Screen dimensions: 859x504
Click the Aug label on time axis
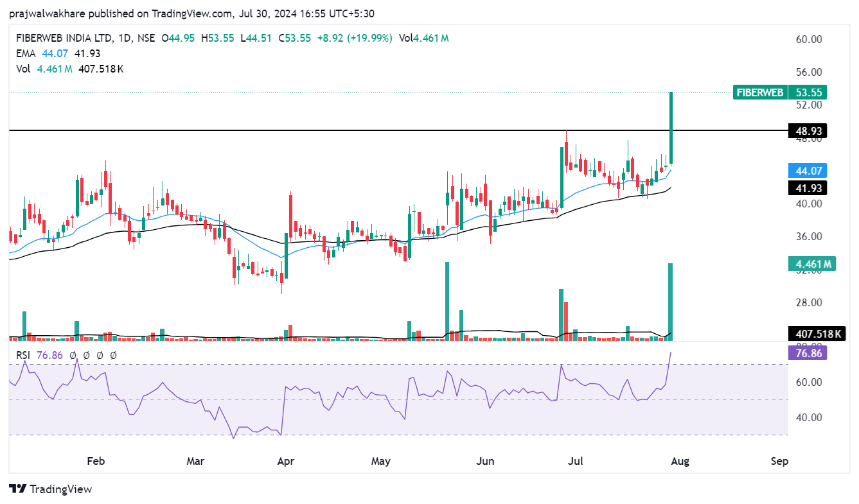point(680,461)
